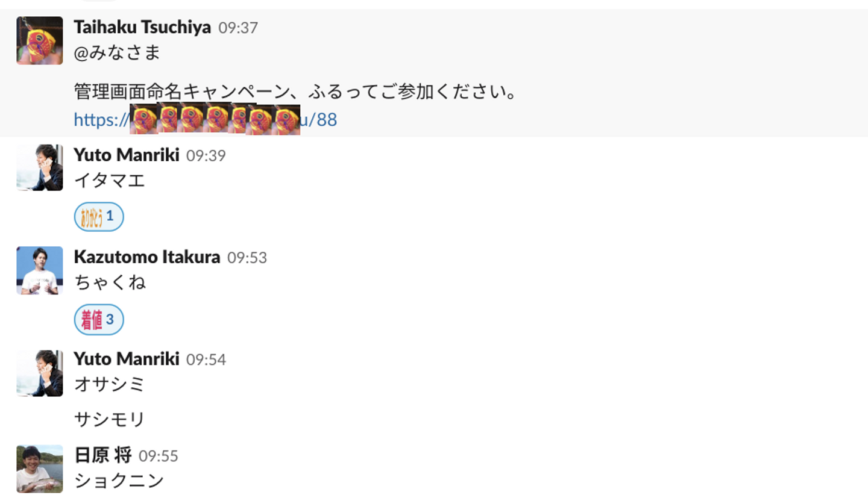This screenshot has width=868, height=495.
Task: Open 日原 将's profile name
Action: 102,455
